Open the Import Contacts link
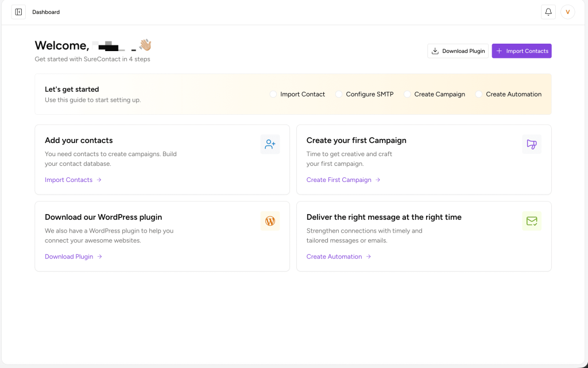Viewport: 588px width, 368px height. click(68, 180)
